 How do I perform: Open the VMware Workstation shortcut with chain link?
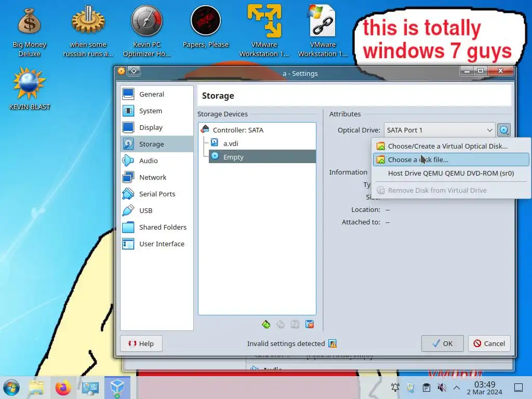[x=323, y=31]
